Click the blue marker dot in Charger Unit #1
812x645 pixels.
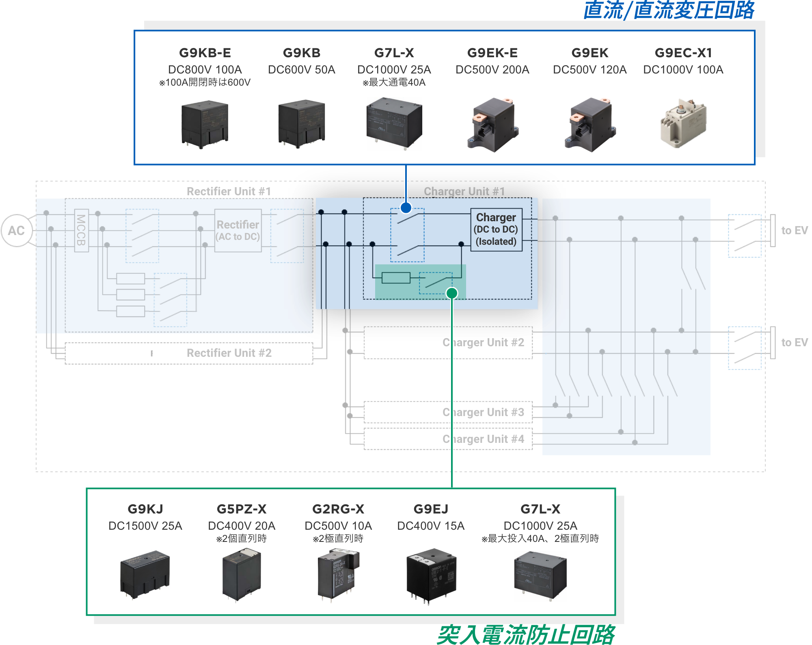[x=406, y=208]
